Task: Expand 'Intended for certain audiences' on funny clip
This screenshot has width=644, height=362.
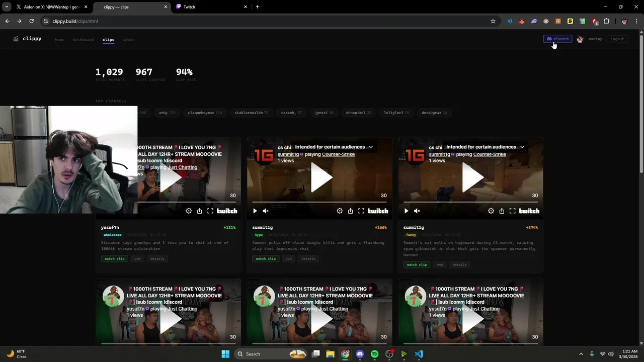Action: 485,147
